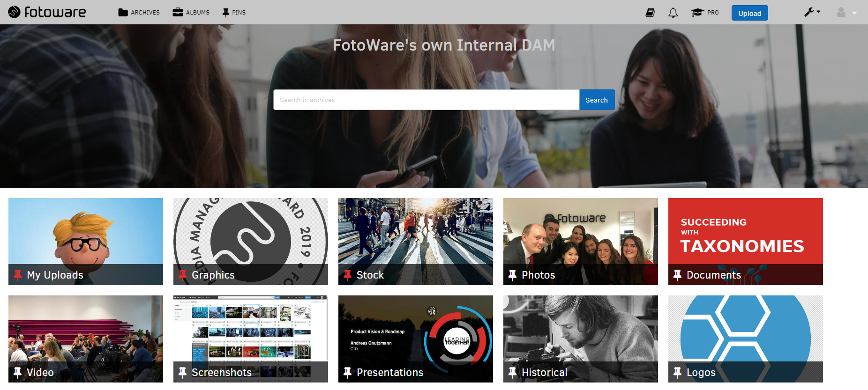This screenshot has height=390, width=868.
Task: Click the pin icon on Screenshots
Action: 183,373
